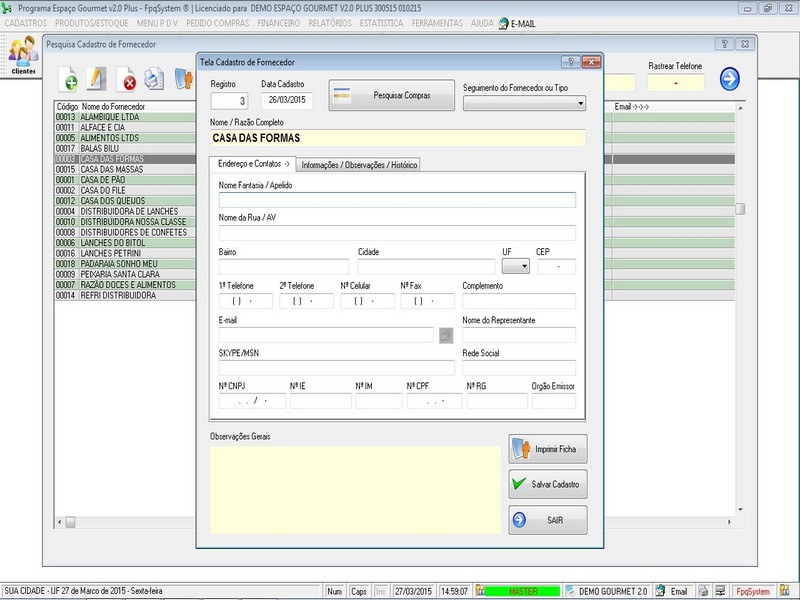Screen dimensions: 800x600
Task: Click the Salvar Cadastro button
Action: (x=547, y=484)
